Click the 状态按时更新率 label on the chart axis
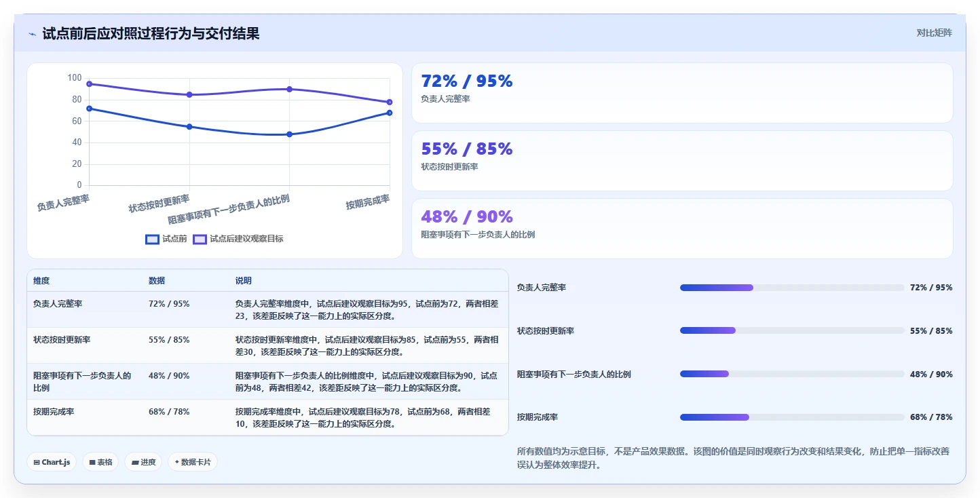This screenshot has height=498, width=980. tap(159, 204)
